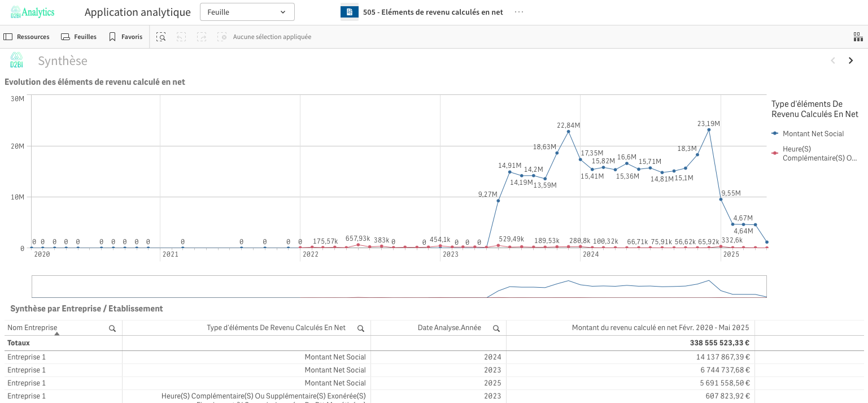Screen dimensions: 868x403
Task: Open the Feuilles menu
Action: [x=78, y=37]
